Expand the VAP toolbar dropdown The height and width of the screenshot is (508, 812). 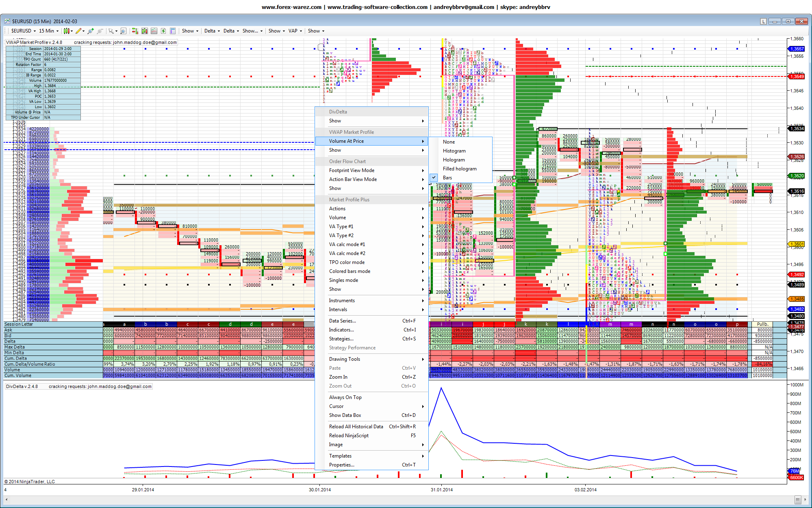tap(295, 31)
